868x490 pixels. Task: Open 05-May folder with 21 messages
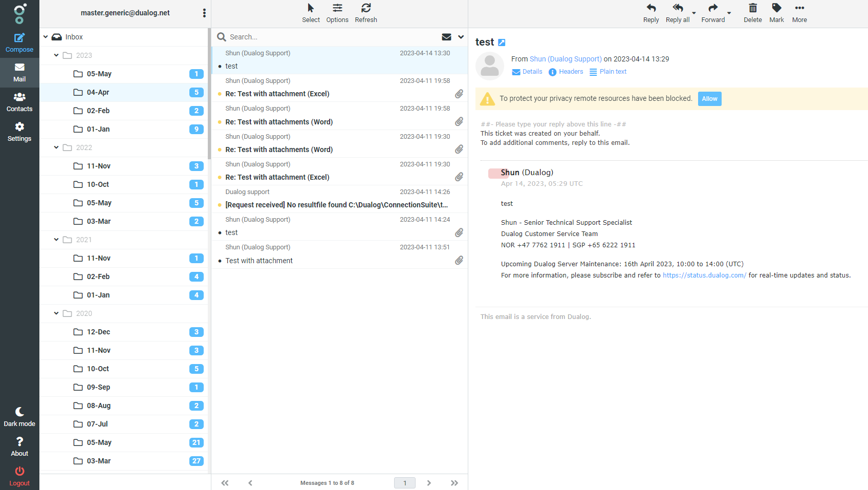(x=123, y=442)
